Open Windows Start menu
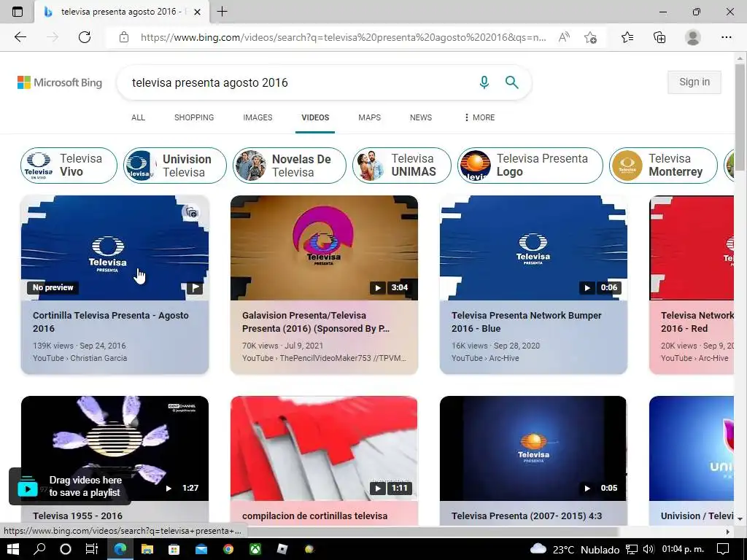 (x=13, y=549)
